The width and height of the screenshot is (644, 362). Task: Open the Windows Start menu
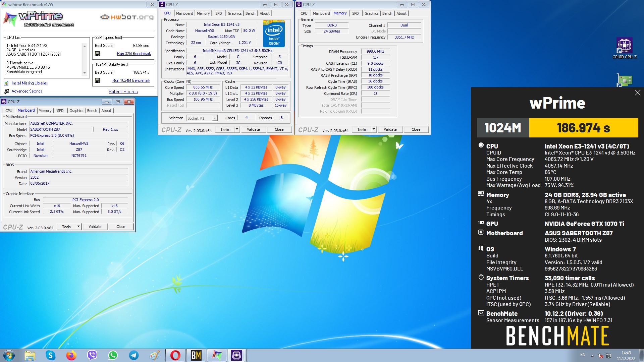pyautogui.click(x=9, y=355)
